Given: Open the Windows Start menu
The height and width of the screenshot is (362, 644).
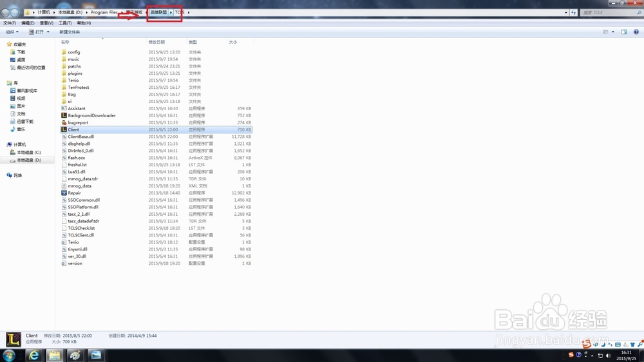Looking at the screenshot, I should (8, 355).
